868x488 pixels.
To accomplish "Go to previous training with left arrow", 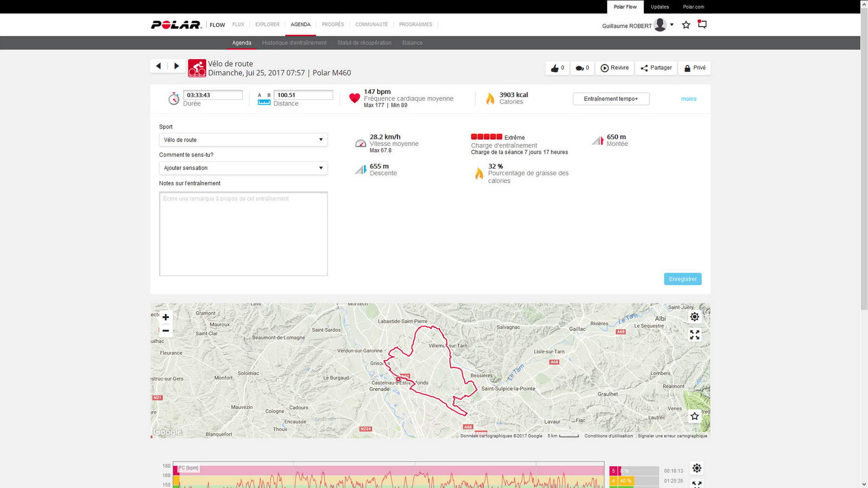I will tap(158, 66).
